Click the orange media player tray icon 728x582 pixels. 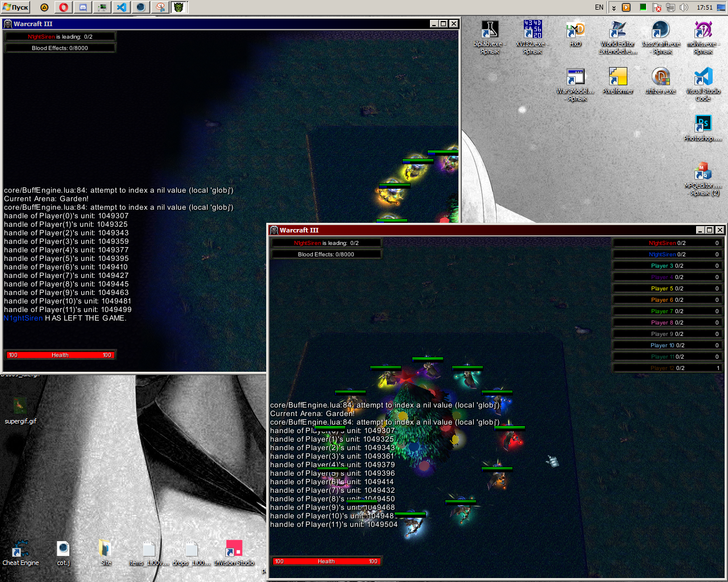coord(626,7)
